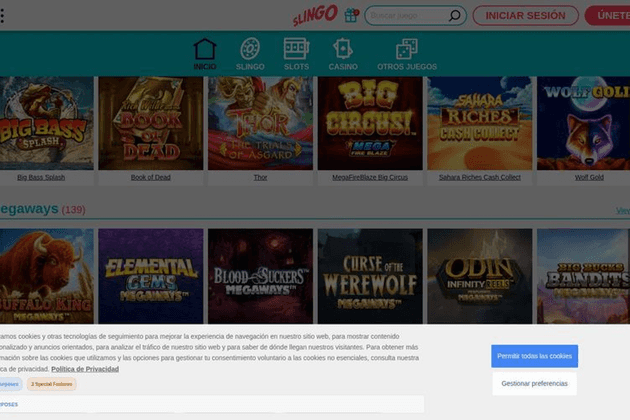Click the Wolf Gold game thumbnail
The height and width of the screenshot is (420, 630).
click(583, 123)
